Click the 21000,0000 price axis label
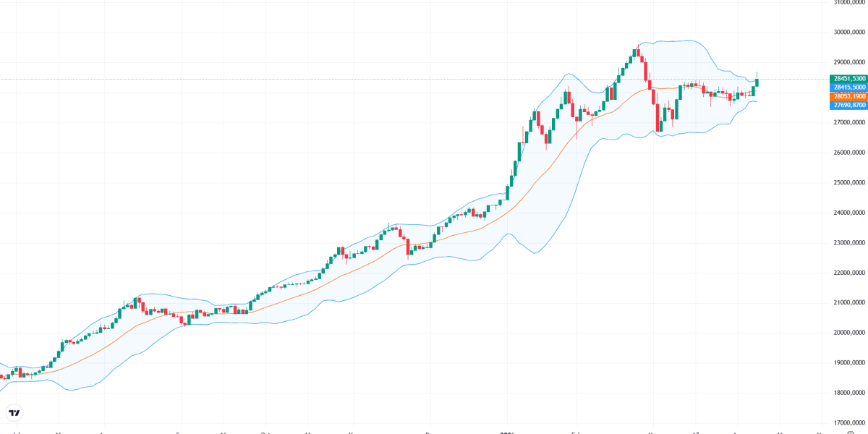 click(849, 302)
